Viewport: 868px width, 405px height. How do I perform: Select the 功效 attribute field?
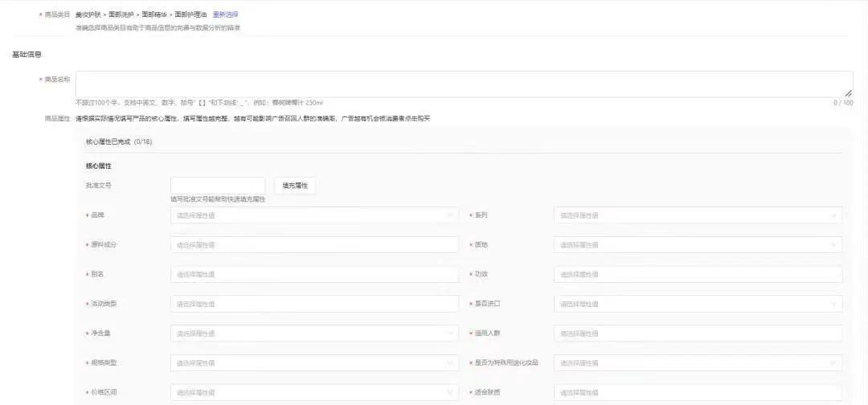tap(697, 275)
